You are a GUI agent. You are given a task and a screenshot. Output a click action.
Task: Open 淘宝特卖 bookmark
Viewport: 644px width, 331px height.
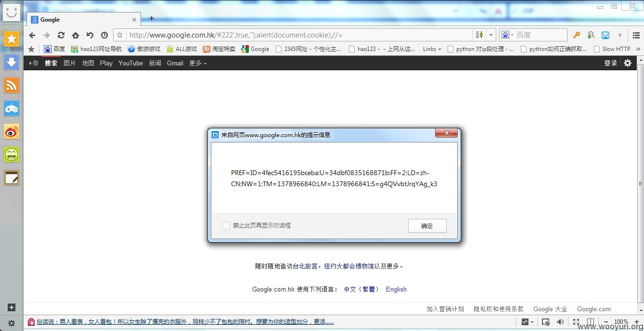point(219,49)
